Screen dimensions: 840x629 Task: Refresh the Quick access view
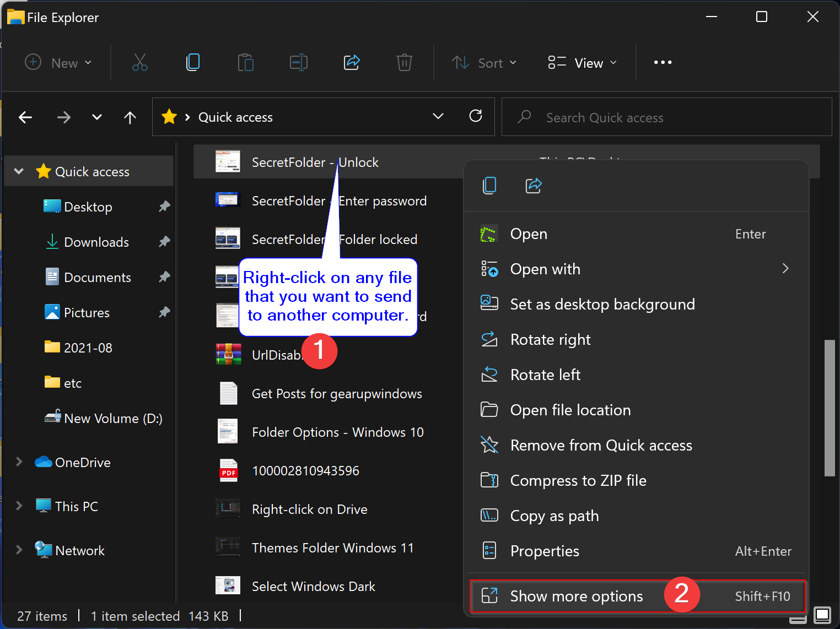coord(476,116)
